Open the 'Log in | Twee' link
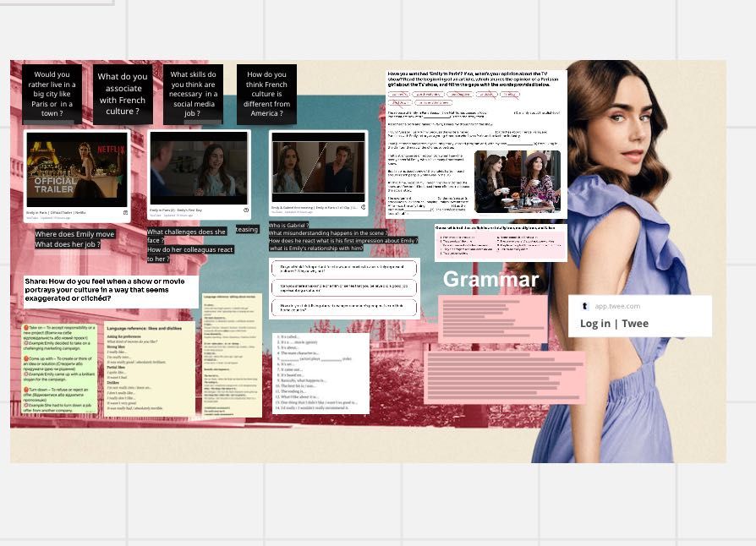The image size is (756, 546). click(x=614, y=324)
